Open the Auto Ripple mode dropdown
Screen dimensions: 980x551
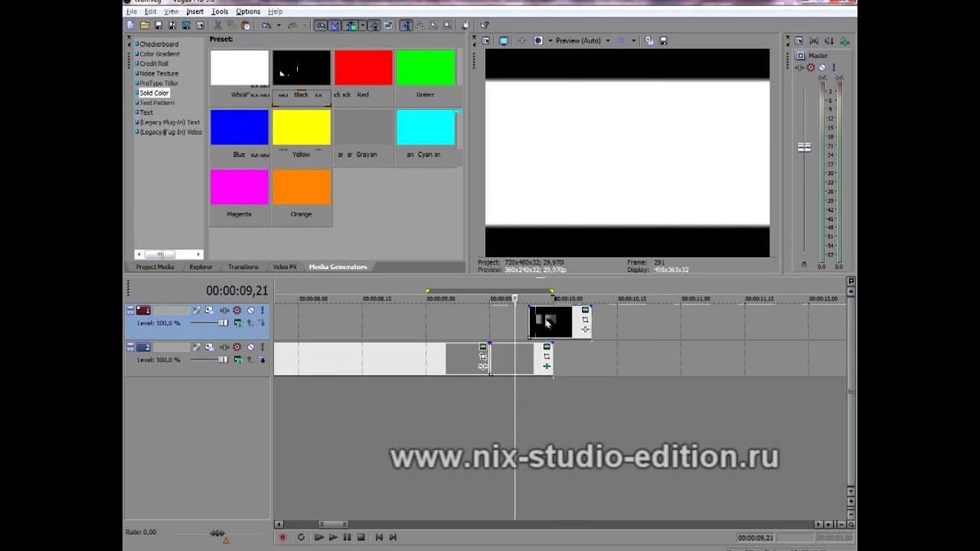click(x=362, y=25)
